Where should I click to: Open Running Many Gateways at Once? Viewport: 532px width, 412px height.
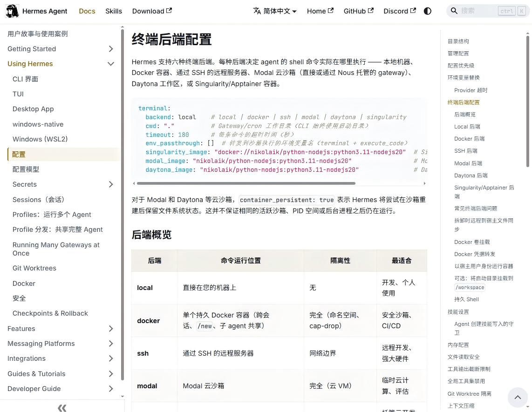56,249
